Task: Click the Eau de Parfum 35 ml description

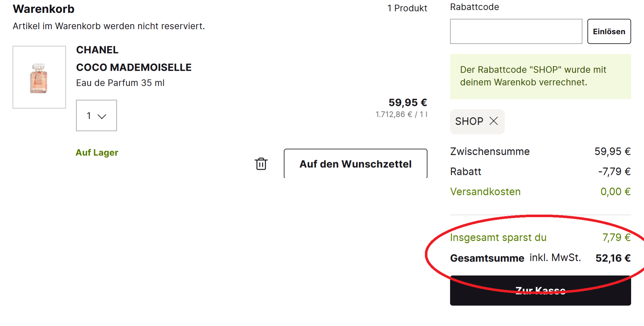Action: [120, 83]
